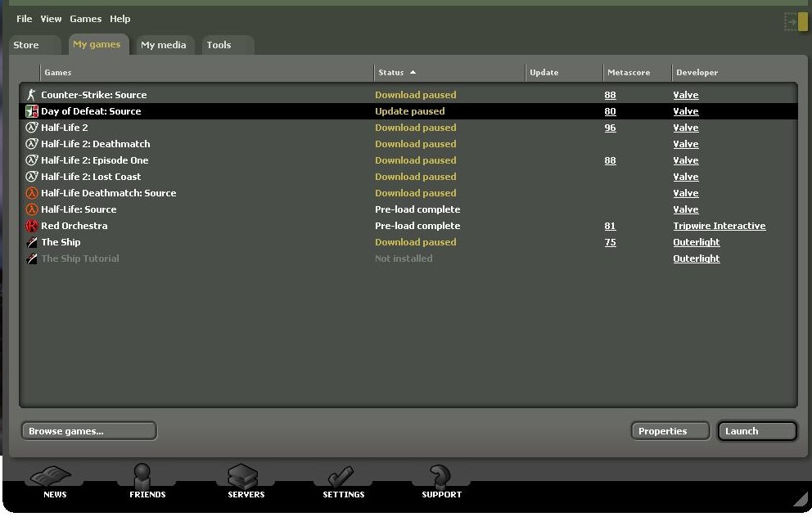Click Download paused status for The Ship
The image size is (812, 517).
coord(415,242)
